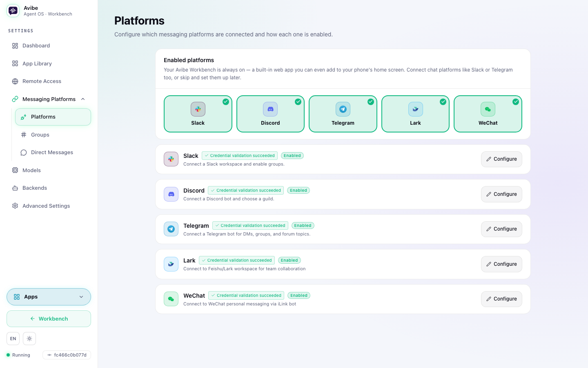The height and width of the screenshot is (368, 588).
Task: Toggle the Telegram enabled platform card
Action: (343, 114)
